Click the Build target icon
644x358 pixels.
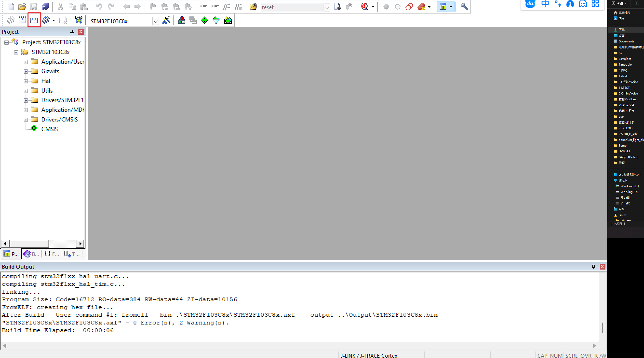coord(22,20)
